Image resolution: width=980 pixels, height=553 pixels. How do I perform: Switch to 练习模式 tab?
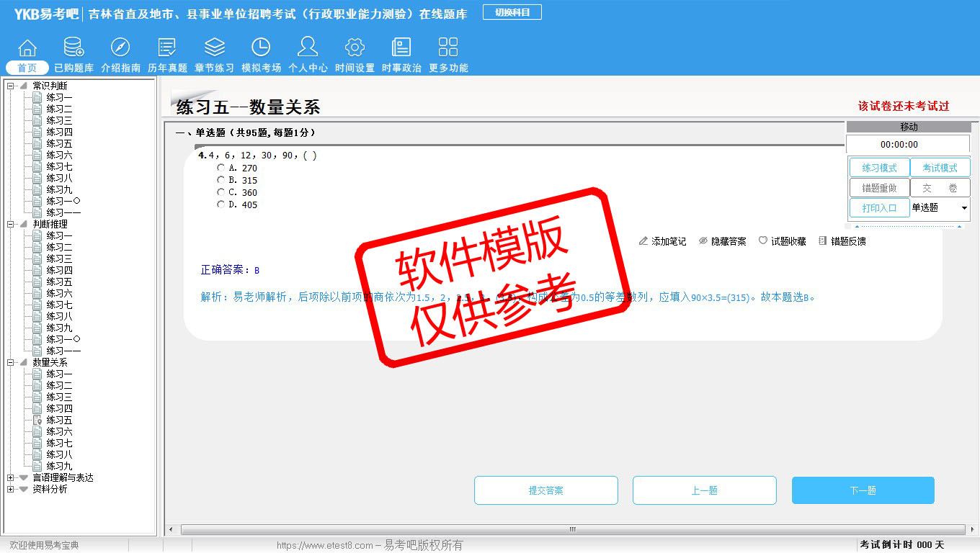click(879, 168)
